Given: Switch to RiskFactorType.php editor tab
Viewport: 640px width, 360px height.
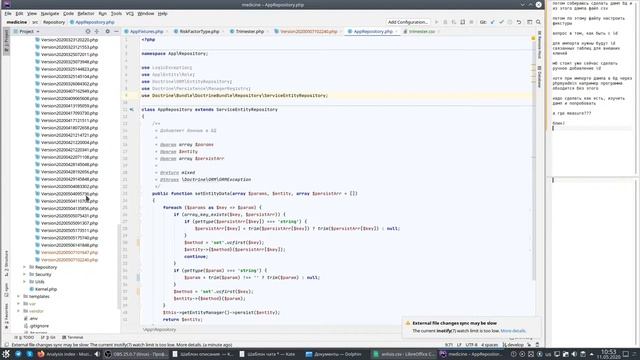Looking at the screenshot, I should [199, 31].
